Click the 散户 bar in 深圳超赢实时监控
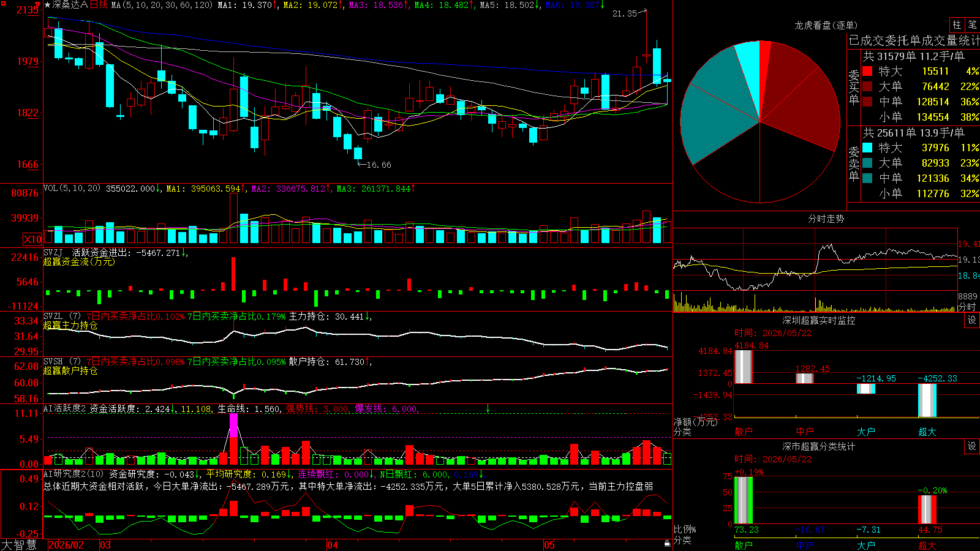Viewport: 980px width, 551px height. (743, 367)
